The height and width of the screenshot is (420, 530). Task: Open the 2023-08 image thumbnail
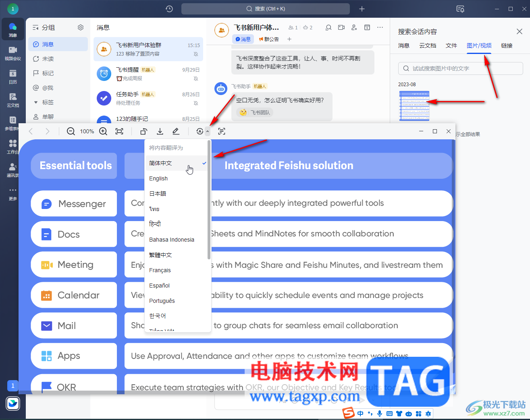tap(414, 106)
